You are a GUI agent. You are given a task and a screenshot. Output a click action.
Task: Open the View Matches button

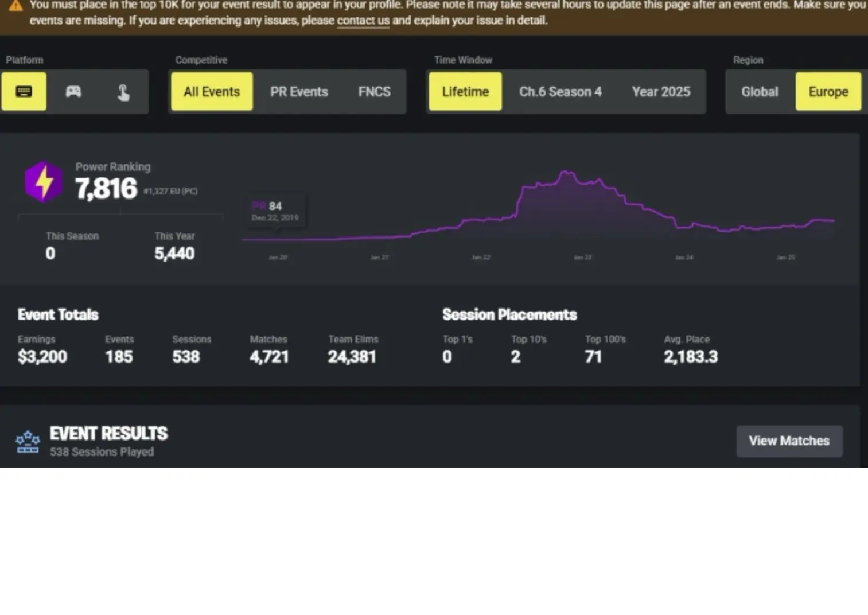(x=789, y=441)
